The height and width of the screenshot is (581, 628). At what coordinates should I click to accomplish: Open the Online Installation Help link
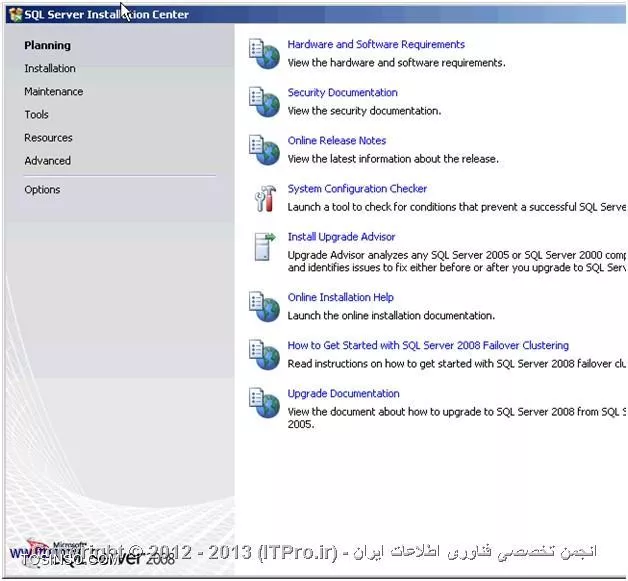pos(340,297)
